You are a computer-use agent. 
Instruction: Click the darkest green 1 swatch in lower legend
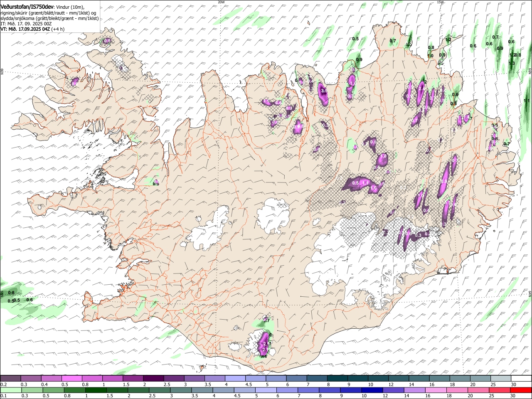point(96,390)
